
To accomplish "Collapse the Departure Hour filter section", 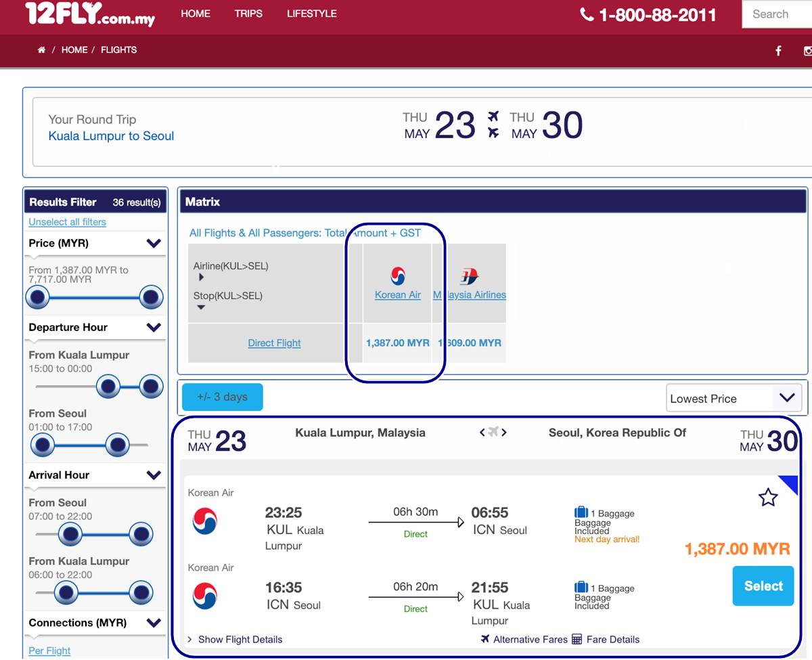I will [154, 328].
